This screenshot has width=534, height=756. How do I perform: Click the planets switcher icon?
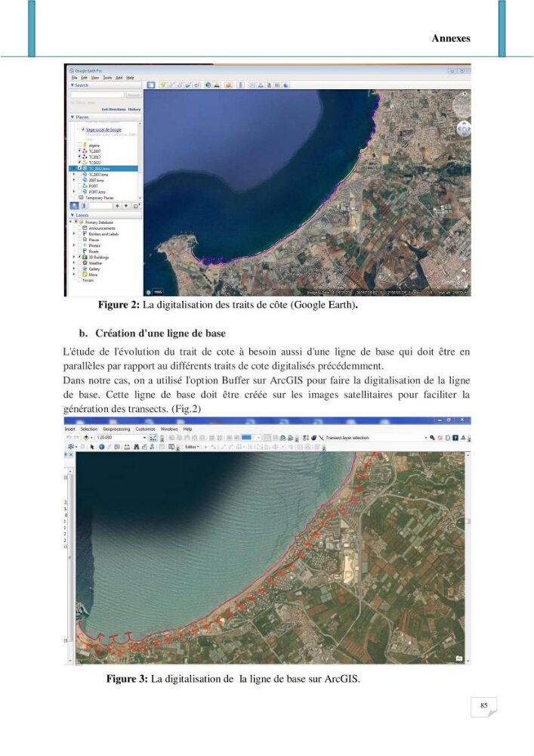[229, 85]
